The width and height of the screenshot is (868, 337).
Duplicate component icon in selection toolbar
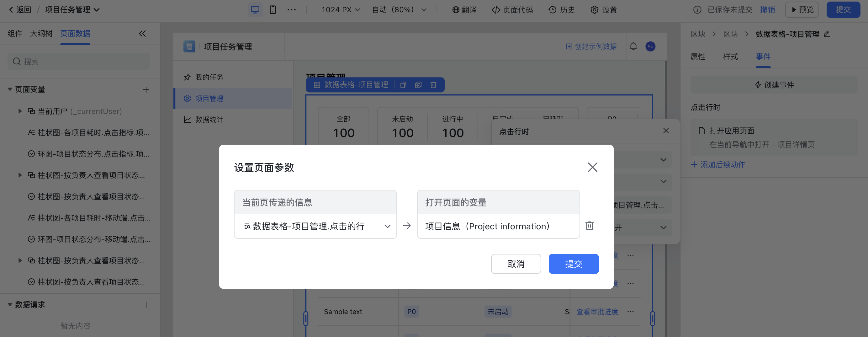click(418, 85)
